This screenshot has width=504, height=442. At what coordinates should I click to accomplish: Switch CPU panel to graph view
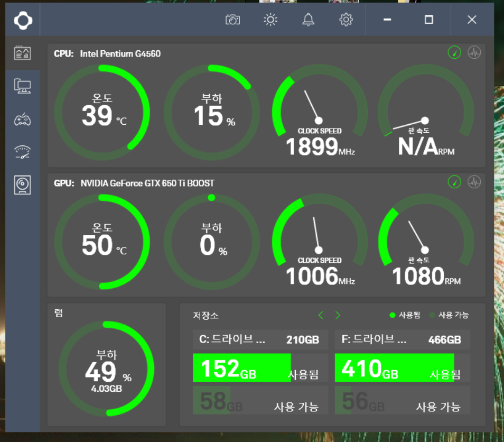pyautogui.click(x=474, y=52)
